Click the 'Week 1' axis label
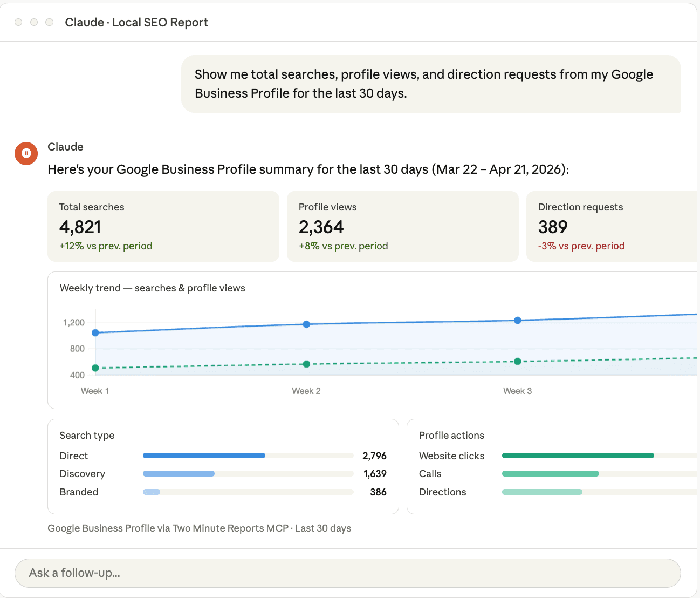700x598 pixels. (95, 391)
